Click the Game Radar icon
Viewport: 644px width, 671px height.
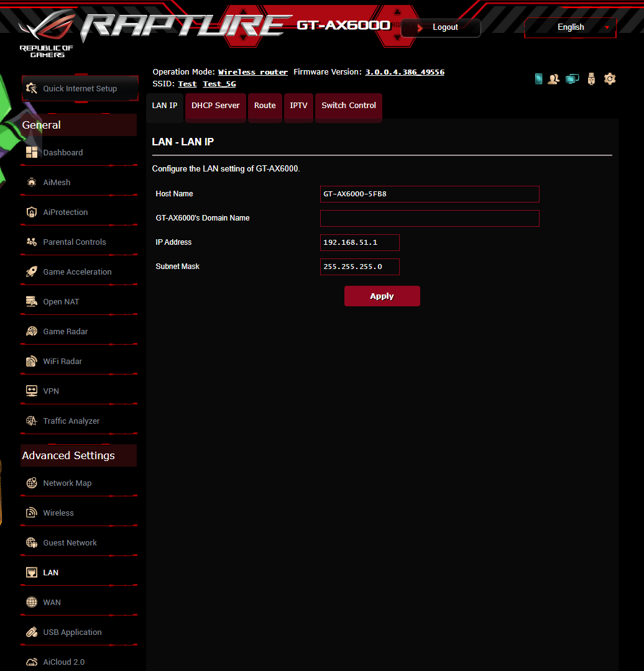(x=32, y=332)
